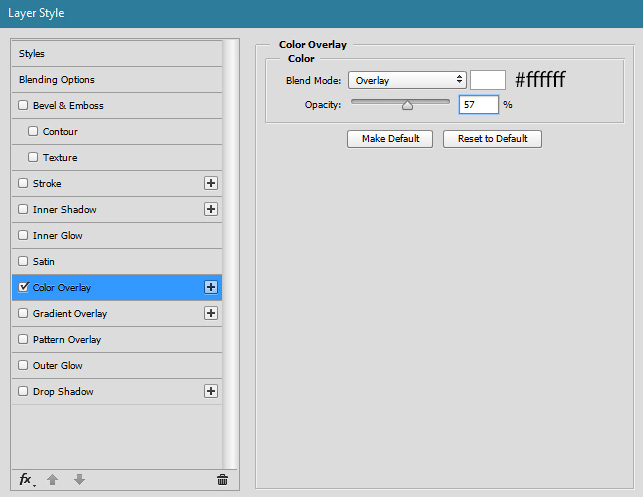Screen dimensions: 643x497
Task: Move effect down with the arrow icon
Action: [x=80, y=479]
